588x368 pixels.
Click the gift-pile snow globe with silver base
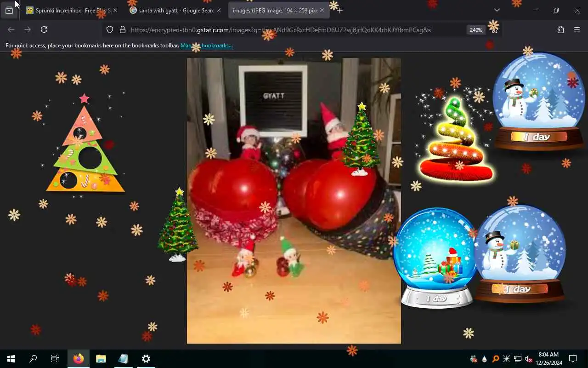tap(435, 258)
